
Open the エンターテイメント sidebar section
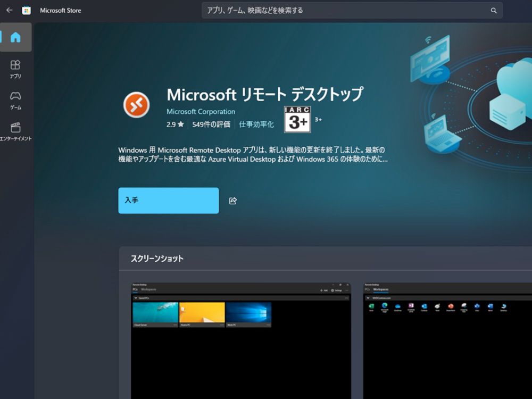coord(15,131)
